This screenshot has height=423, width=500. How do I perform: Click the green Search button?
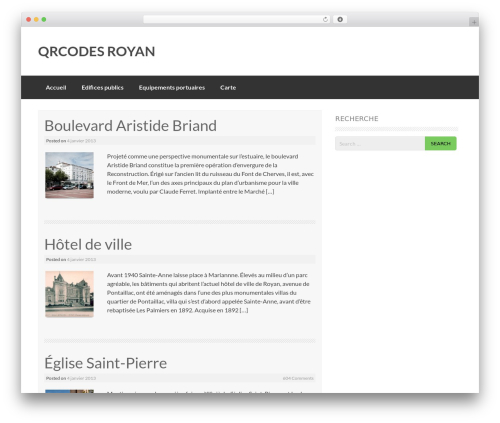441,143
